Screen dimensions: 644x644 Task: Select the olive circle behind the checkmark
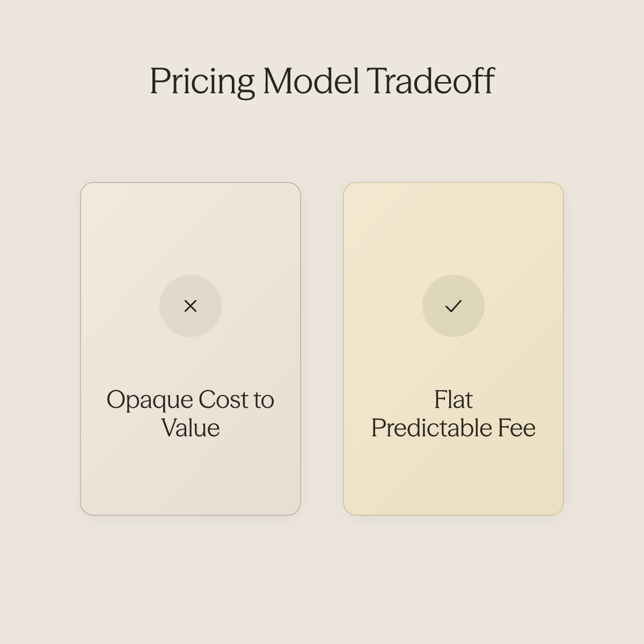point(453,306)
